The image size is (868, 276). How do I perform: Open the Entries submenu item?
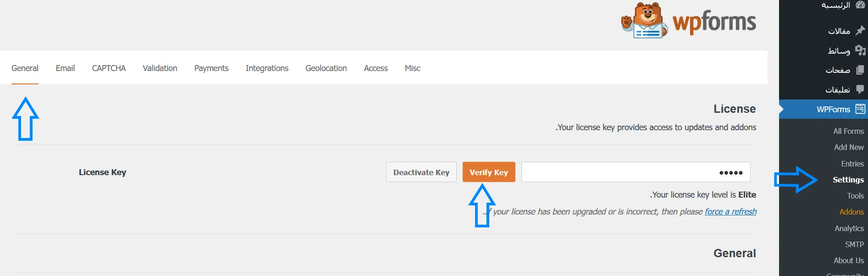click(852, 164)
